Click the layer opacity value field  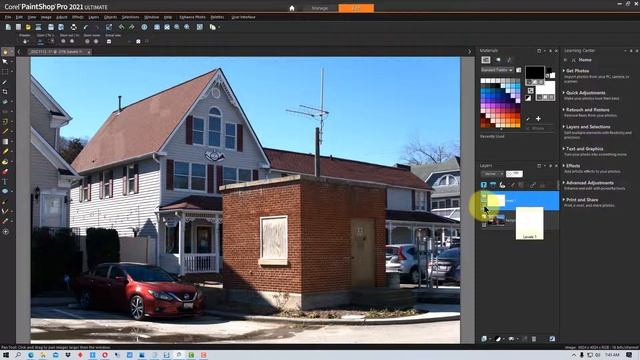(x=514, y=174)
